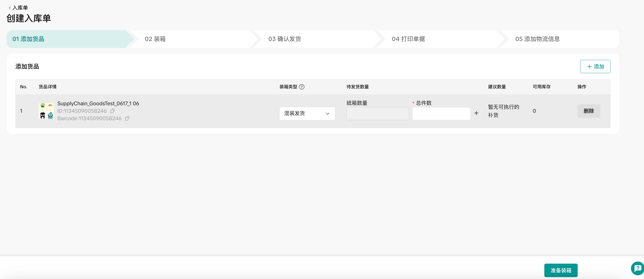Open the 混装发货 packing type dropdown
The height and width of the screenshot is (279, 644).
[307, 113]
